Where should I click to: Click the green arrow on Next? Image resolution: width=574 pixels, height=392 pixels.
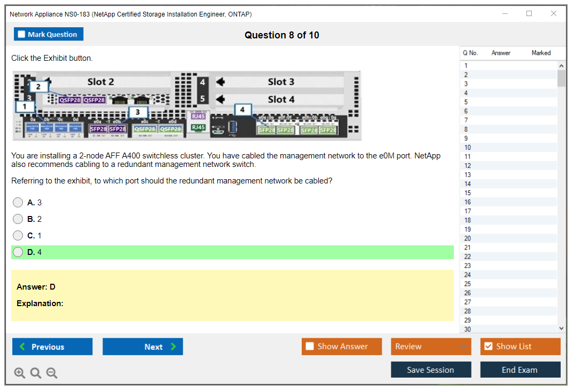click(173, 347)
